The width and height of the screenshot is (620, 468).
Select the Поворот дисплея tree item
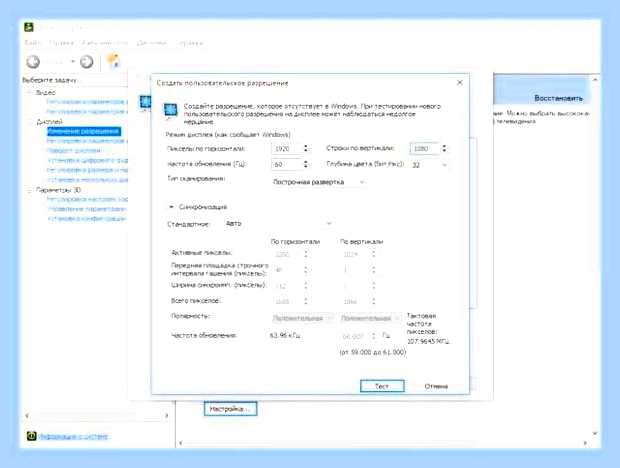click(74, 151)
